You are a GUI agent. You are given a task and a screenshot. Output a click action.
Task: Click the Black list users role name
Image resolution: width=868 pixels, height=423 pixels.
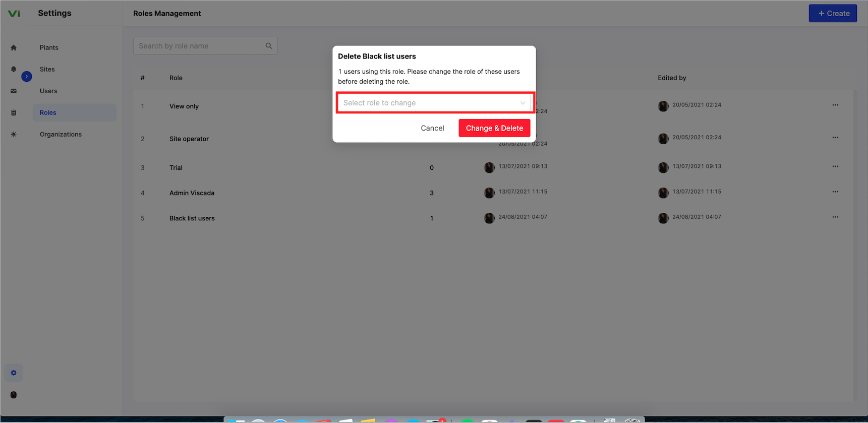[x=192, y=218]
